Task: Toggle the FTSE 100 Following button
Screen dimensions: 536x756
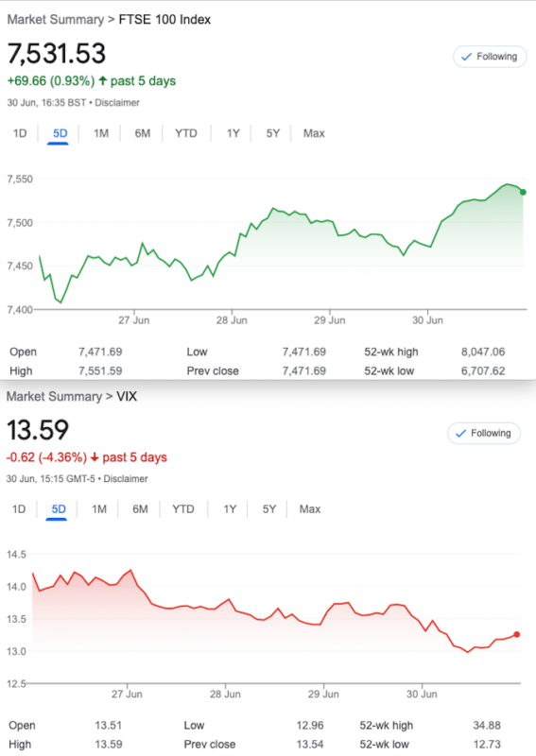Action: click(x=489, y=57)
